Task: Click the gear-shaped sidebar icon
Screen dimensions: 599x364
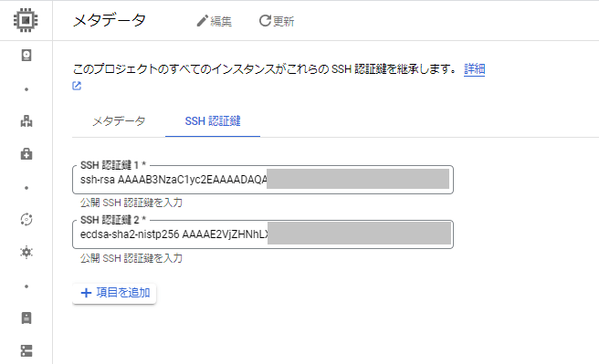Action: (x=26, y=252)
